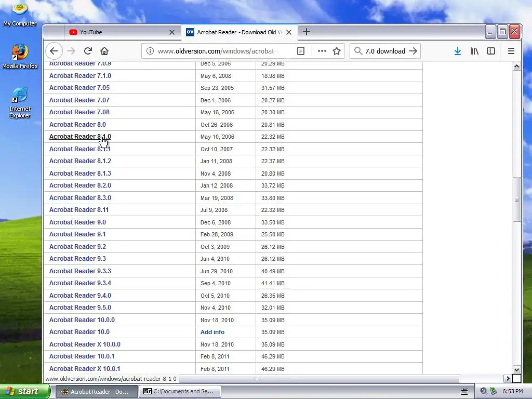The image size is (532, 399).
Task: Open Acrobat Reader 7.05 link
Action: coord(79,87)
